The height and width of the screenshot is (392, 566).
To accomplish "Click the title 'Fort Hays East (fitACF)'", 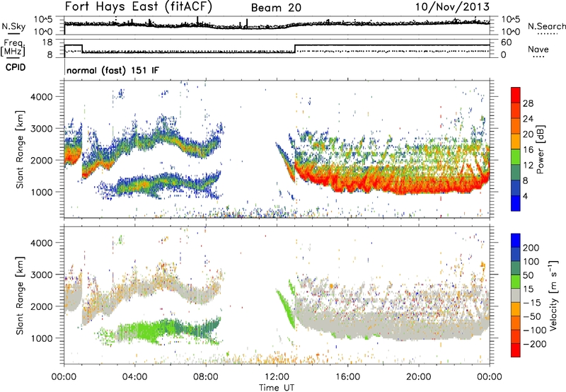I will click(139, 7).
